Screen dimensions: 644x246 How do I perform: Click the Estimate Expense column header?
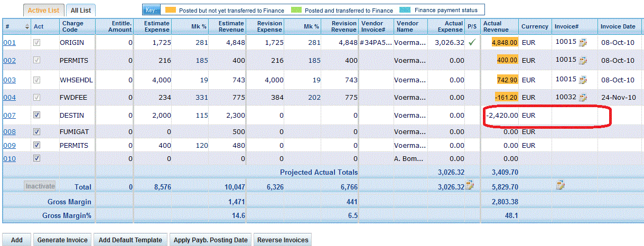tap(153, 26)
